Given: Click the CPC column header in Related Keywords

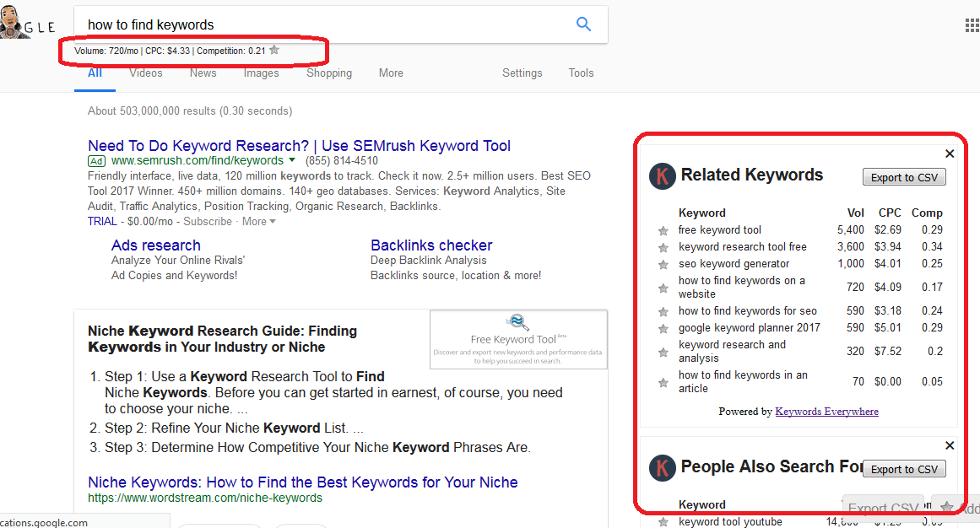Looking at the screenshot, I should [890, 213].
